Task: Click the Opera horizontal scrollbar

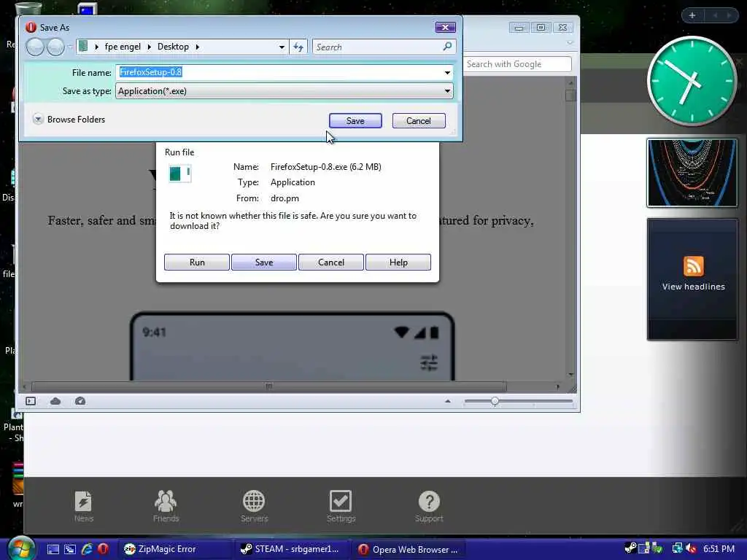Action: pyautogui.click(x=268, y=386)
